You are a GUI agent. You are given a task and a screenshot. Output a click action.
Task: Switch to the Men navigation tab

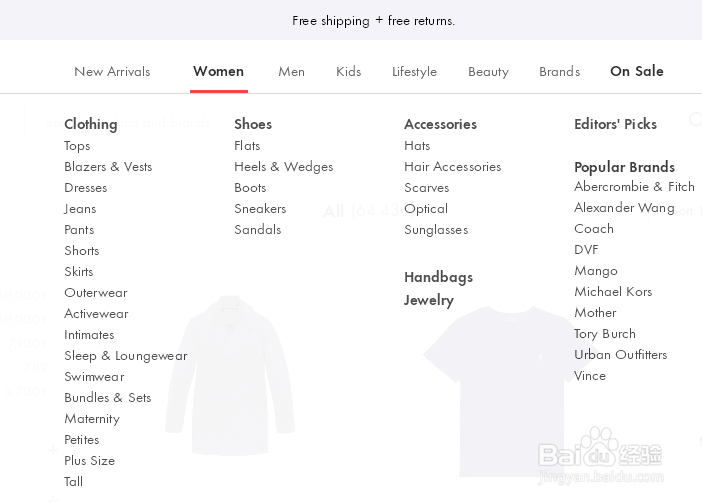pyautogui.click(x=291, y=71)
